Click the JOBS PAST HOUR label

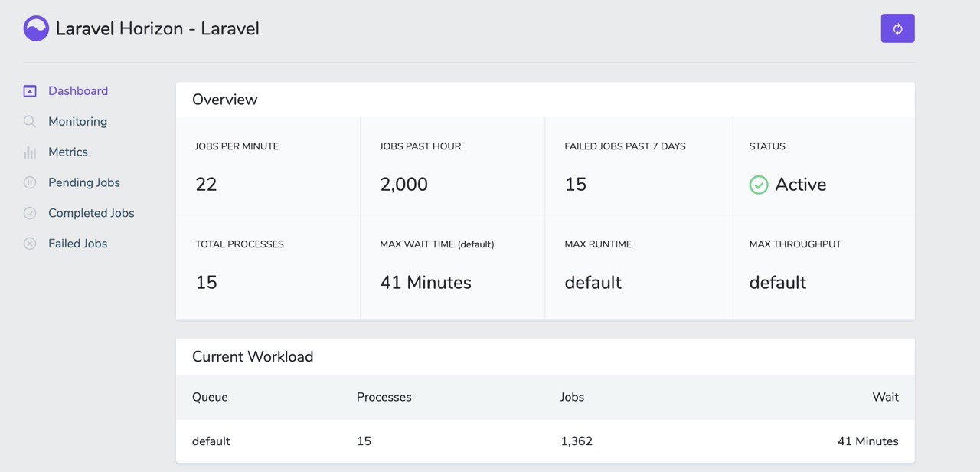[420, 146]
